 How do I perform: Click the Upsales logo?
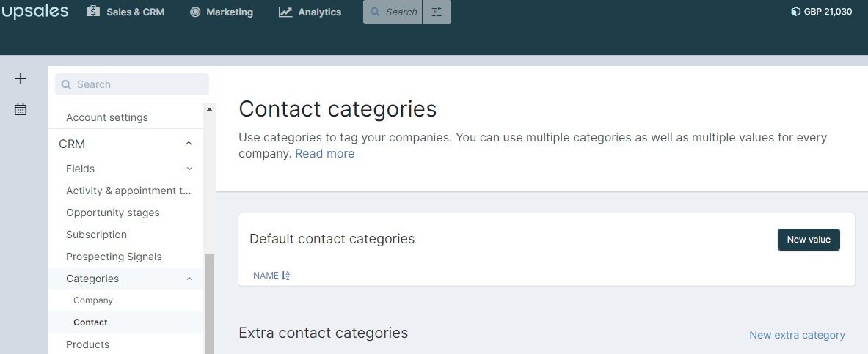coord(34,12)
